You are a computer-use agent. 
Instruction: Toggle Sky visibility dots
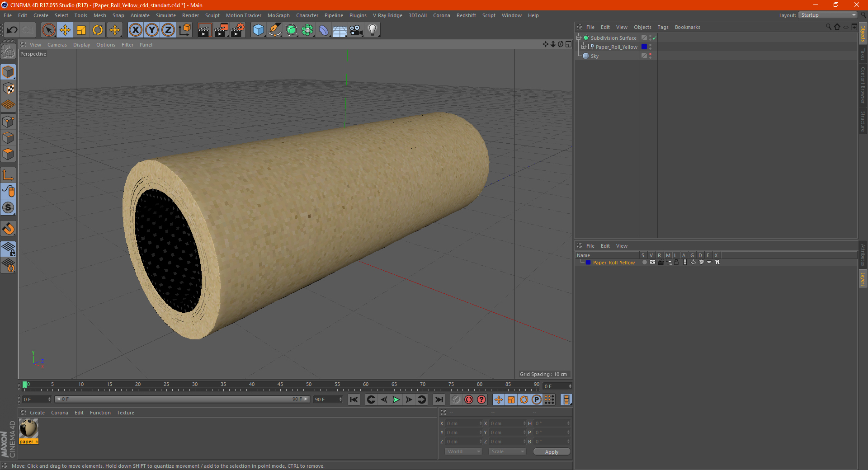click(x=650, y=56)
